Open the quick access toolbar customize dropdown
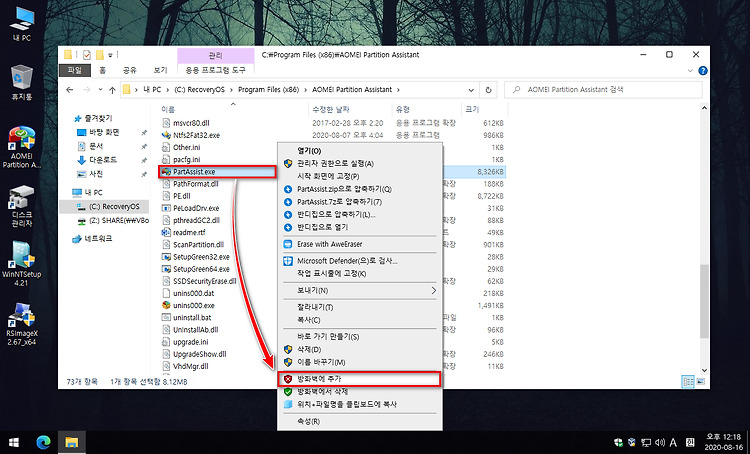The height and width of the screenshot is (454, 750). [x=110, y=55]
